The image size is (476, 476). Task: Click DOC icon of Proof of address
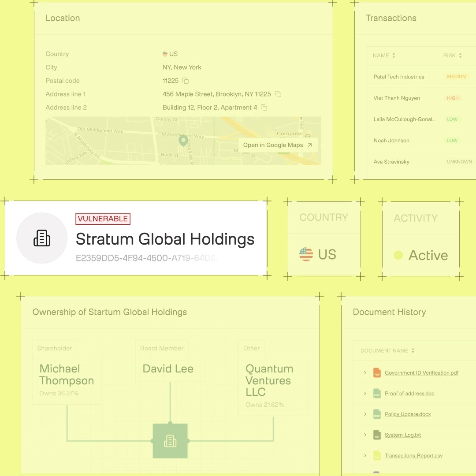point(377,393)
